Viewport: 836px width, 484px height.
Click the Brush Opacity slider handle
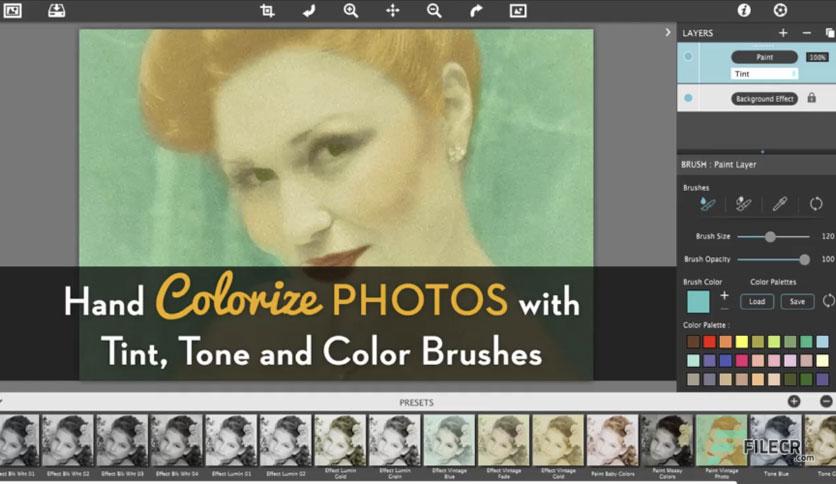click(x=804, y=260)
